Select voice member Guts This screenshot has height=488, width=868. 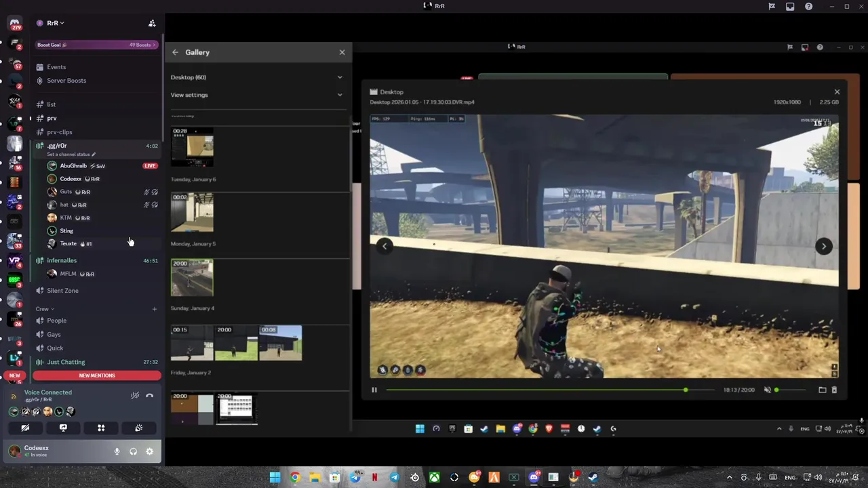[102, 192]
